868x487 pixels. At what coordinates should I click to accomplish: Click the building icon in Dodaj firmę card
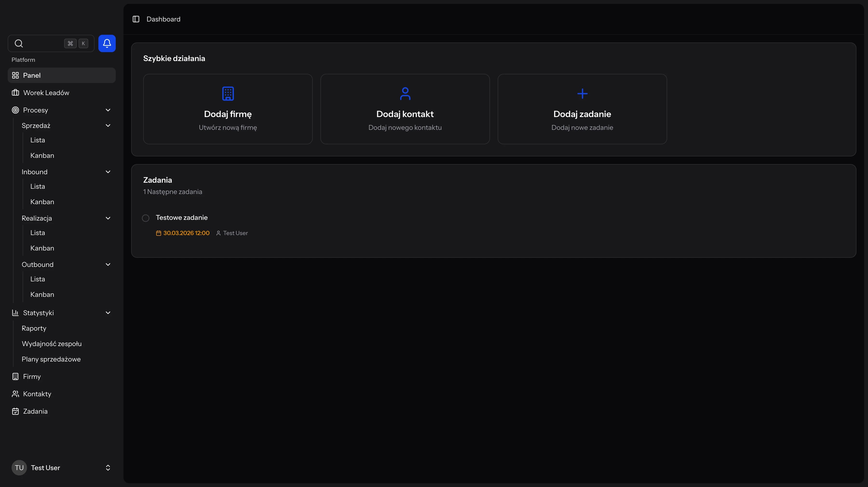(228, 94)
